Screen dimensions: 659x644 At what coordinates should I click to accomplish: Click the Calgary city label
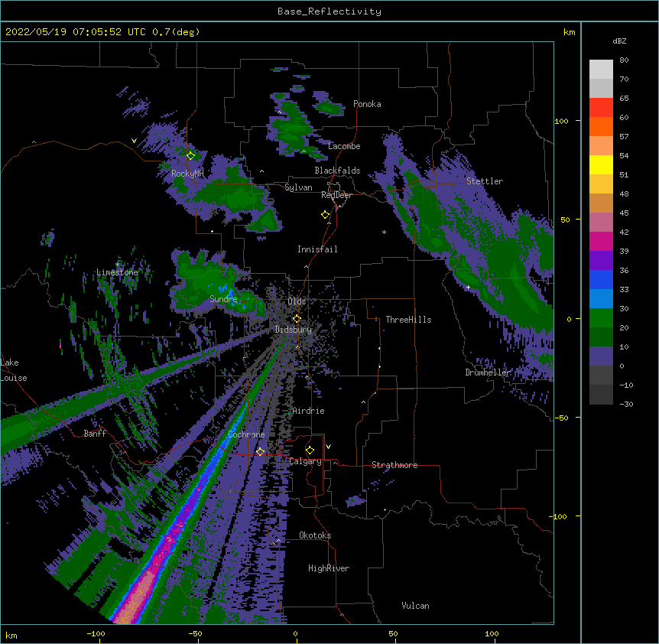click(x=305, y=461)
